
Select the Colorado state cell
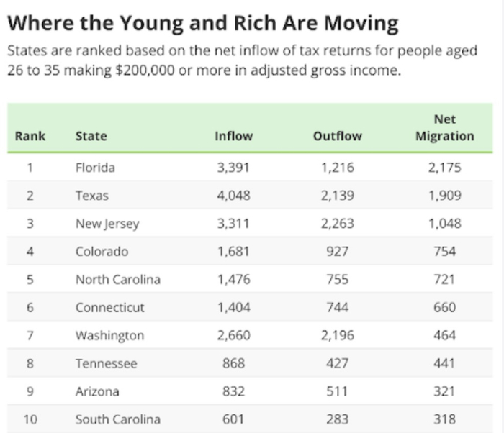click(102, 252)
